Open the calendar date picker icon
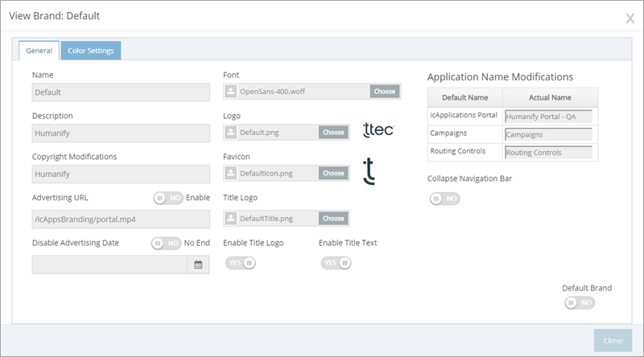The height and width of the screenshot is (357, 644). point(198,265)
